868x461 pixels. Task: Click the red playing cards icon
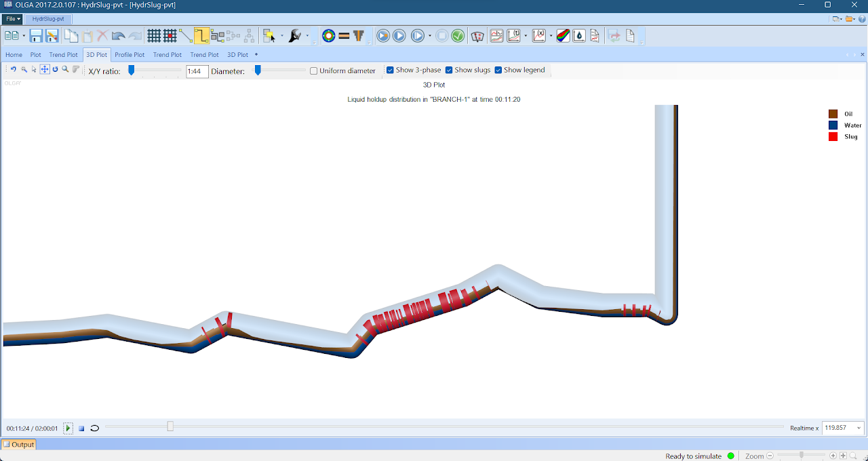477,36
